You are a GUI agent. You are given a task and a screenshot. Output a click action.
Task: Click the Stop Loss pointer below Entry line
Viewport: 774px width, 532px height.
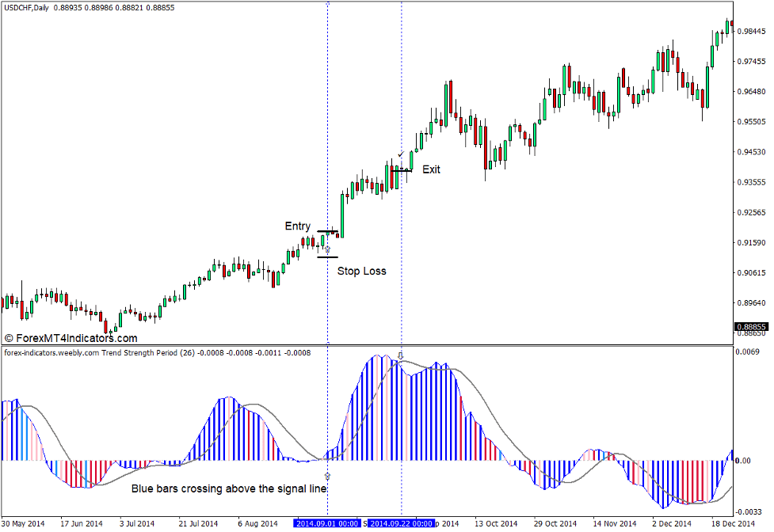click(x=328, y=249)
